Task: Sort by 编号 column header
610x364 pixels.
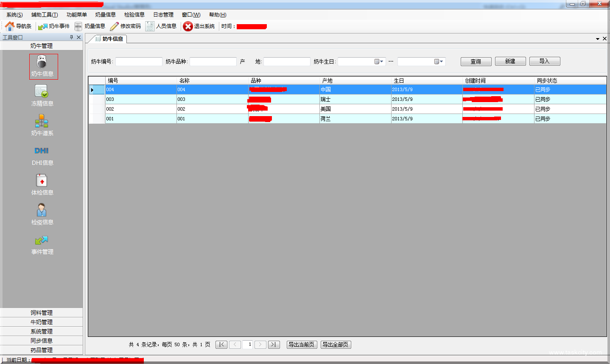Action: click(141, 81)
